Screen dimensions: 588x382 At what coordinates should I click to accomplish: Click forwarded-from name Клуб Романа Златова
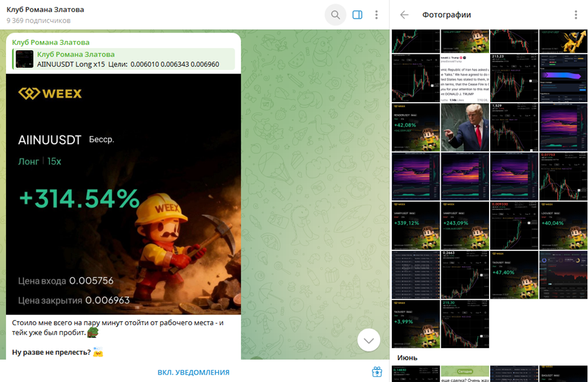coord(51,42)
